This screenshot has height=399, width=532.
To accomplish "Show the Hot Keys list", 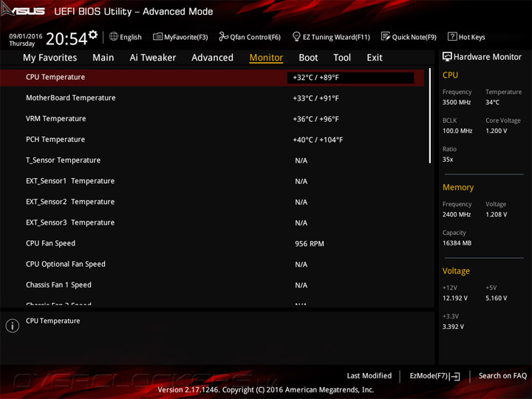I will 472,37.
